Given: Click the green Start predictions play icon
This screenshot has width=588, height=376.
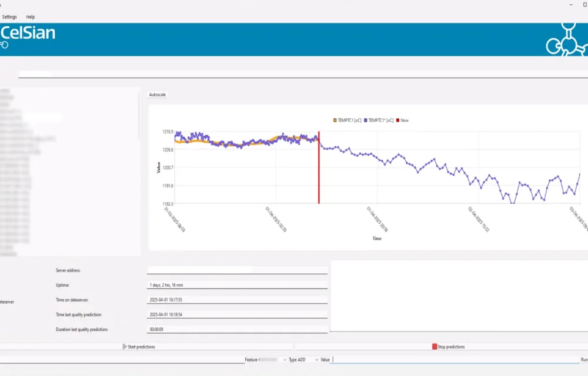Looking at the screenshot, I should point(125,347).
